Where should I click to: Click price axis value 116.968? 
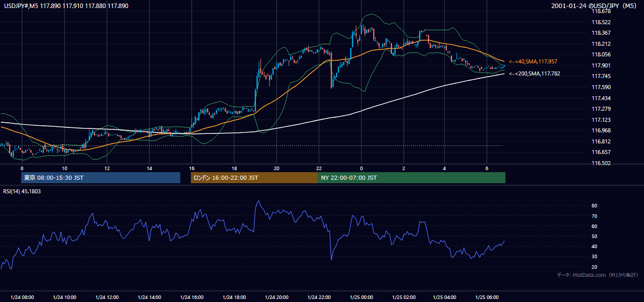602,130
